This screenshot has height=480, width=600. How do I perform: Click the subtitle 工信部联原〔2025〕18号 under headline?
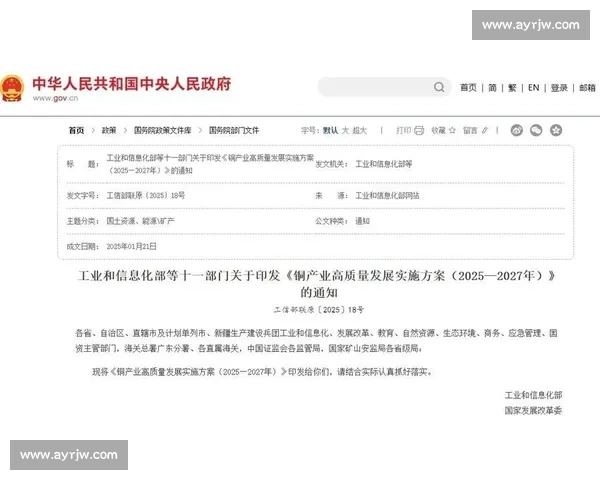319,310
